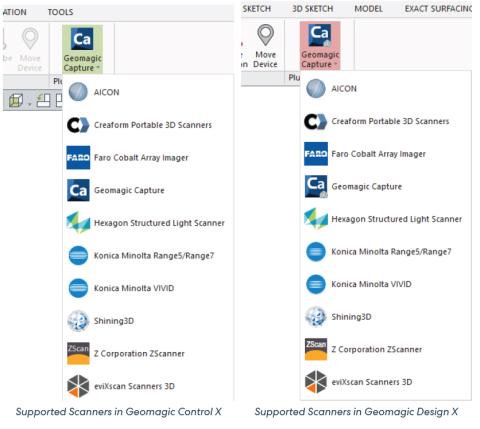Click Shining3D icon in Design X list
Viewport: 480px width, 429px height.
click(x=316, y=317)
